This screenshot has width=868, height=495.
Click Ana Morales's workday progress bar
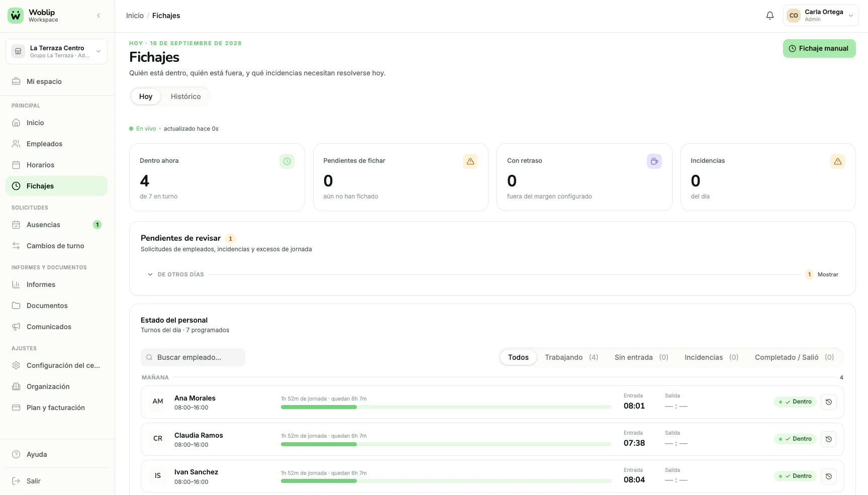pyautogui.click(x=446, y=407)
